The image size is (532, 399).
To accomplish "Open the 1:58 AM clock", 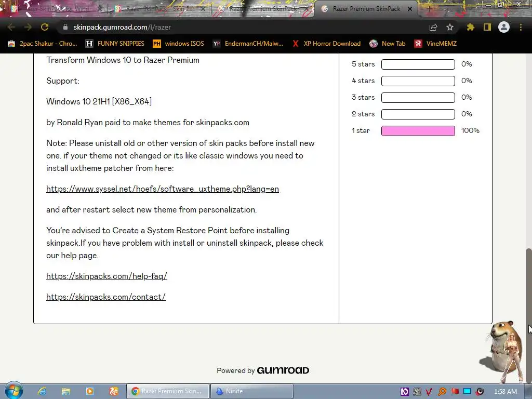I will click(x=506, y=392).
